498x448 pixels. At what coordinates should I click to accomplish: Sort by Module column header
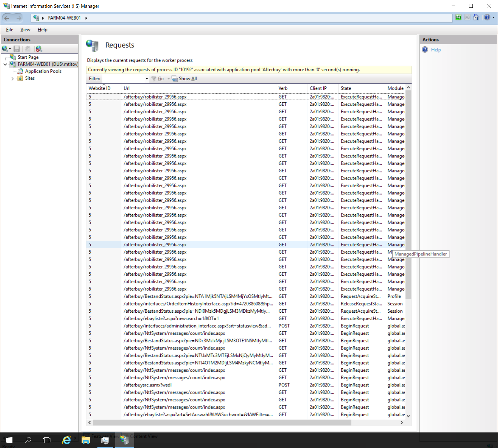[x=395, y=88]
